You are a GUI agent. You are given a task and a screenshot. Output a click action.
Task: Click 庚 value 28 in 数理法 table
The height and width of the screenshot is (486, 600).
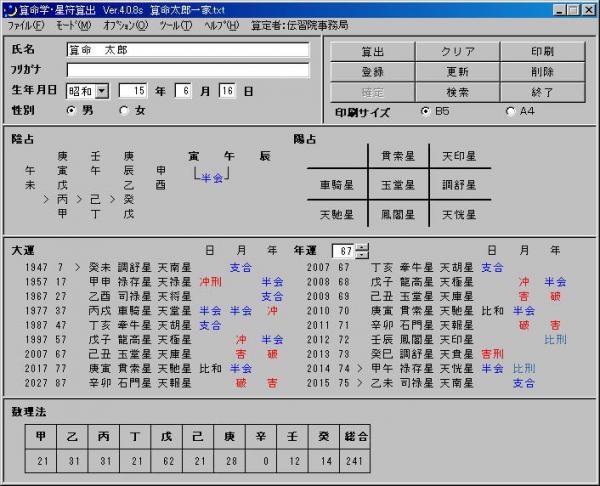(230, 461)
